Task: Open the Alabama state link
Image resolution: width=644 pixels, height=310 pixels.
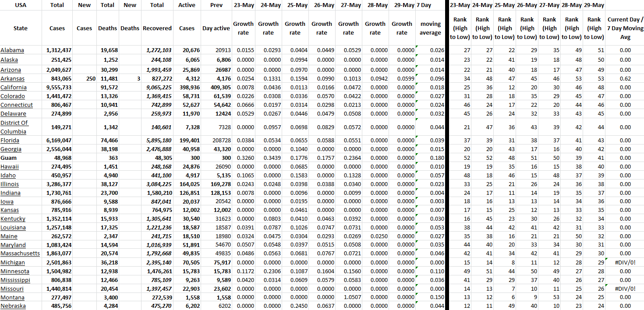Action: click(12, 50)
